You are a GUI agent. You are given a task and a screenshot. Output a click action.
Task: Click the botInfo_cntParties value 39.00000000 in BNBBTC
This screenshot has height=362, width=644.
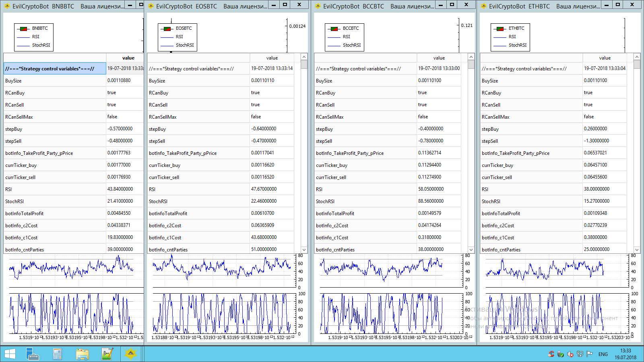coord(120,249)
